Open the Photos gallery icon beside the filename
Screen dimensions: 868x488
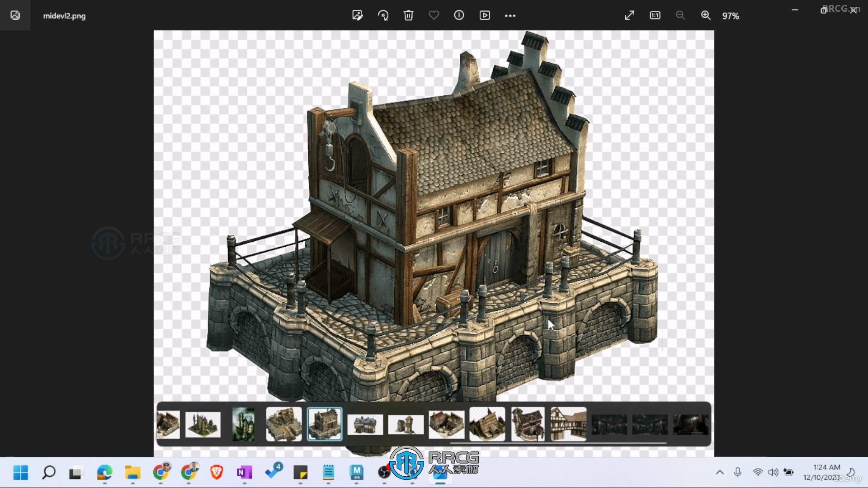pos(15,15)
